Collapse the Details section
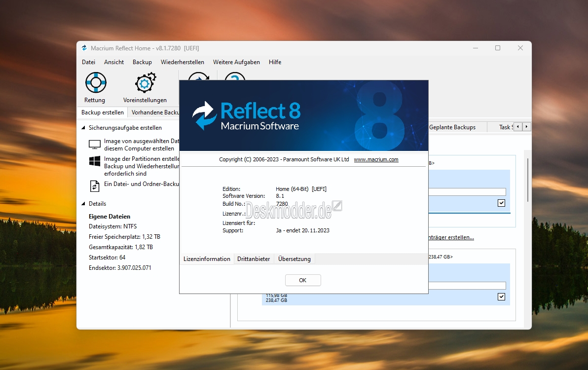 click(83, 204)
